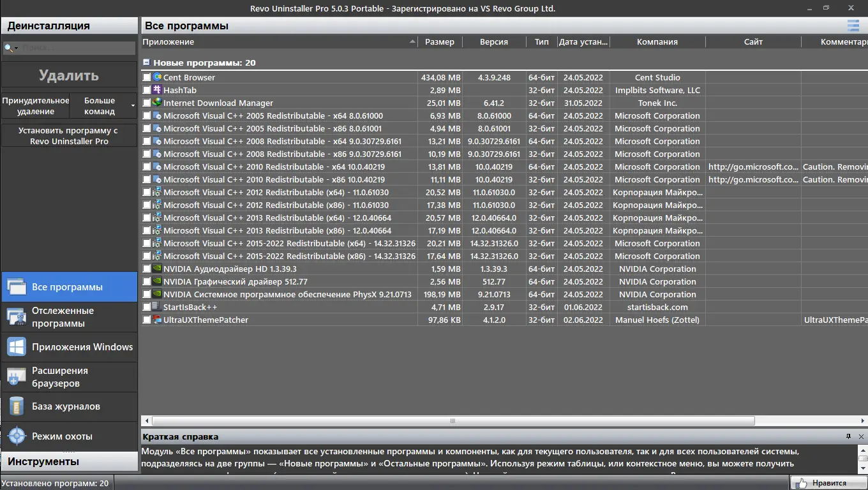Click the Manuel Hoefs (Zottel) cell

pyautogui.click(x=657, y=320)
